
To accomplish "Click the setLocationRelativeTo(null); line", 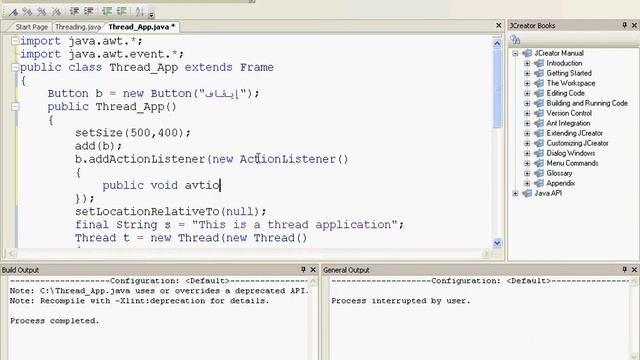I will 171,211.
